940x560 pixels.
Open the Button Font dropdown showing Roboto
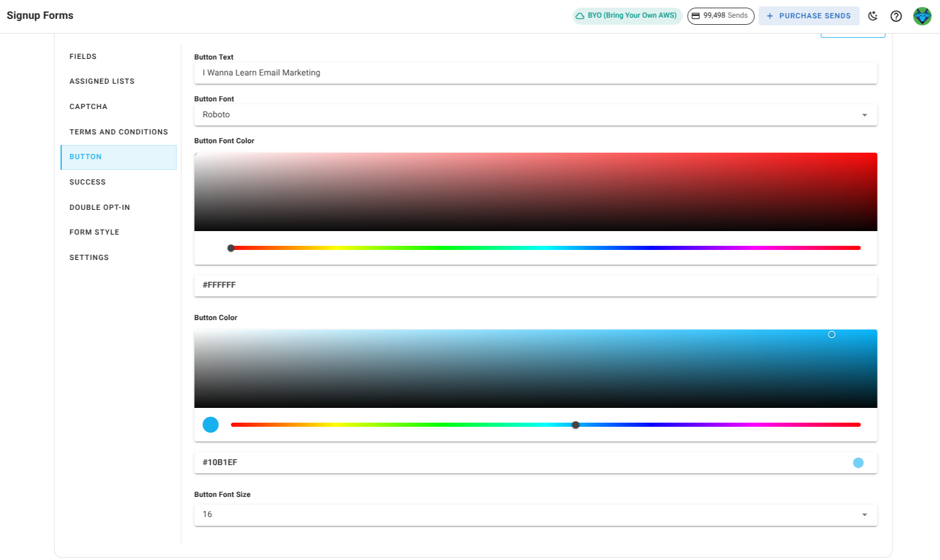[535, 115]
